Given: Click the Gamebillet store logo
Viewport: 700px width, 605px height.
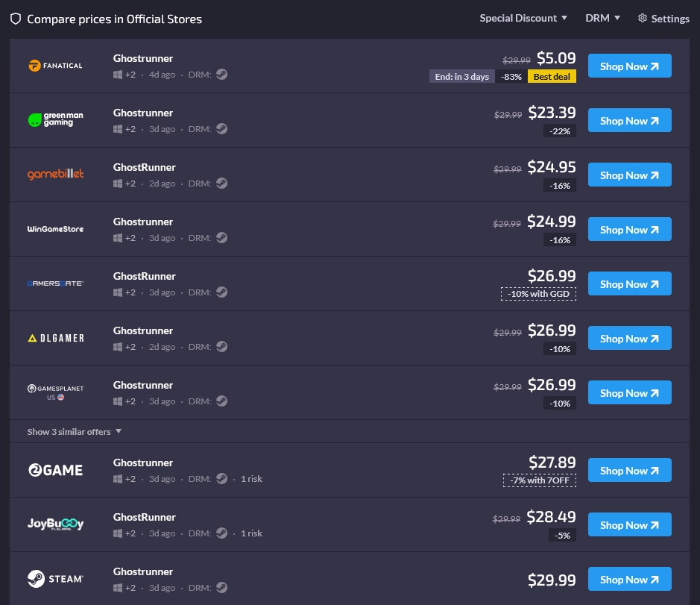Looking at the screenshot, I should point(55,175).
